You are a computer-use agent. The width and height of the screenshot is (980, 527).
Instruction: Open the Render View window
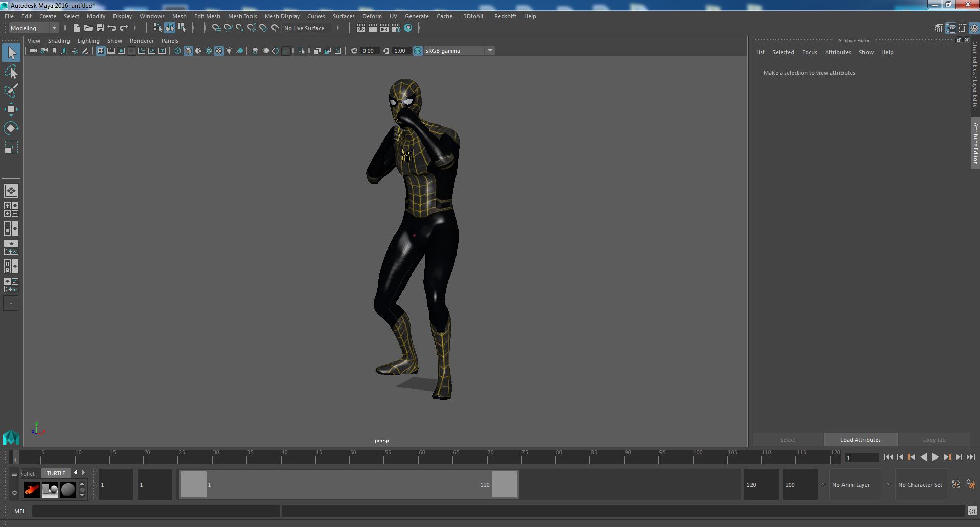(361, 28)
